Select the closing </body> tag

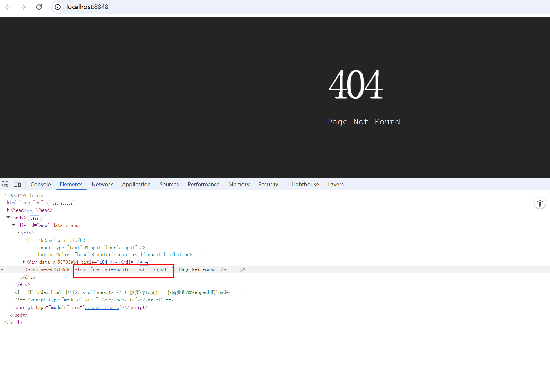pyautogui.click(x=18, y=315)
